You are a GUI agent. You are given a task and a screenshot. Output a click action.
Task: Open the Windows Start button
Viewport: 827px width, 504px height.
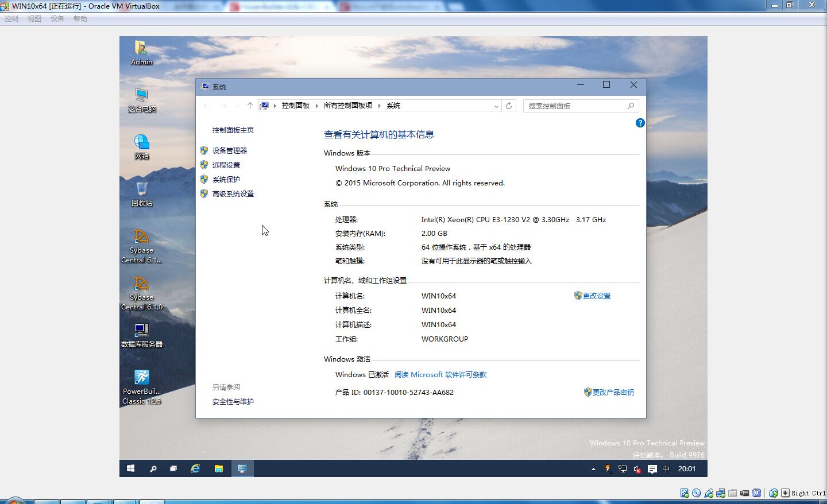(x=130, y=468)
